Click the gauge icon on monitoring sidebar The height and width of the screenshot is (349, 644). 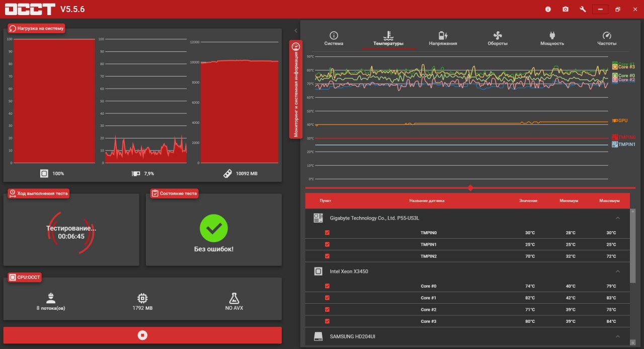(296, 46)
